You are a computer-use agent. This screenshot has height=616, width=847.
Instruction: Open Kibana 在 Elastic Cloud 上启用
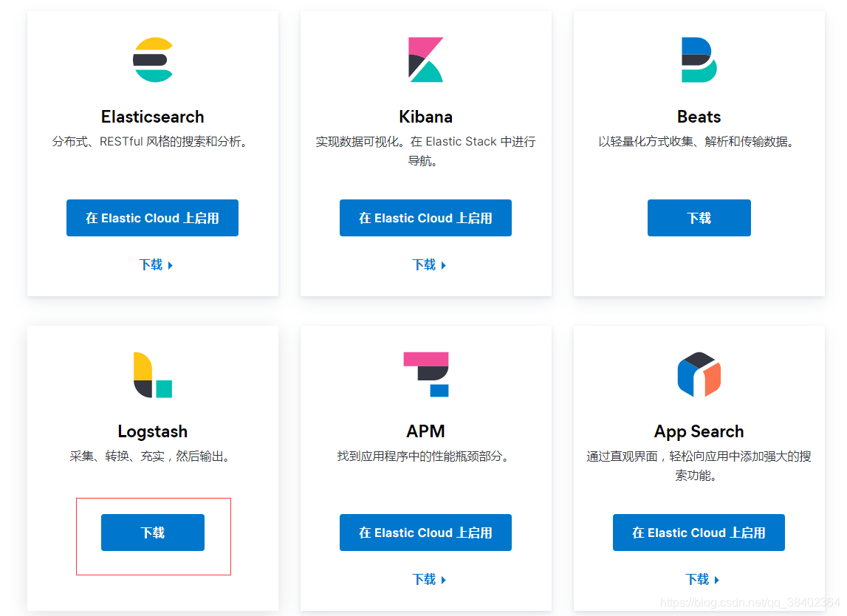coord(425,218)
